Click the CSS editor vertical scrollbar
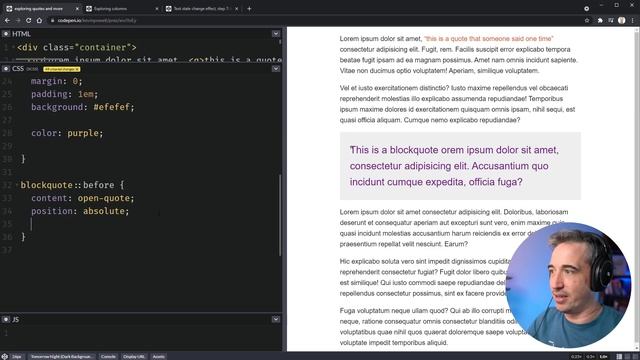Screen dimensions: 640x360 click(280, 215)
